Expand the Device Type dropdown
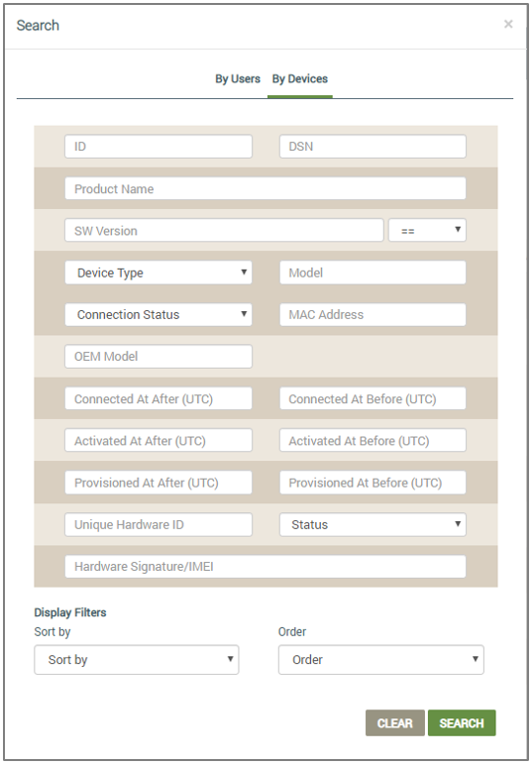This screenshot has height=765, width=532. click(159, 273)
